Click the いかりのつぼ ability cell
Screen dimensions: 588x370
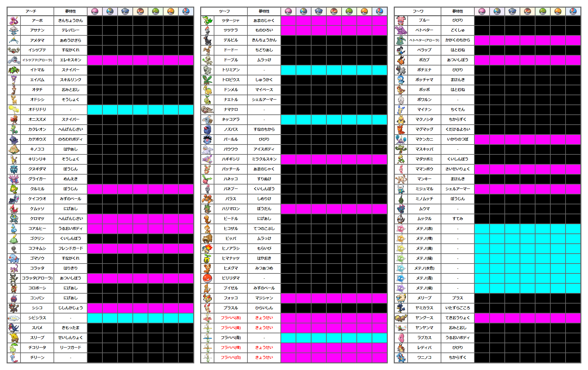(458, 139)
